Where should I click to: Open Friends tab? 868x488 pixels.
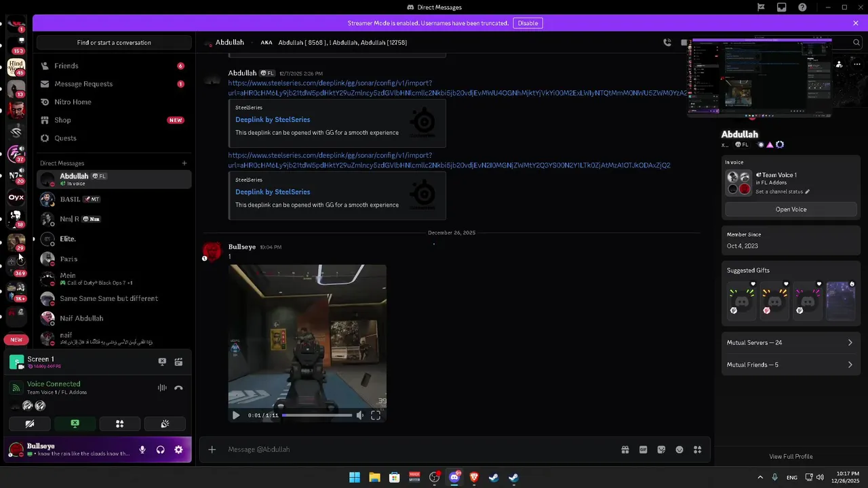114,66
